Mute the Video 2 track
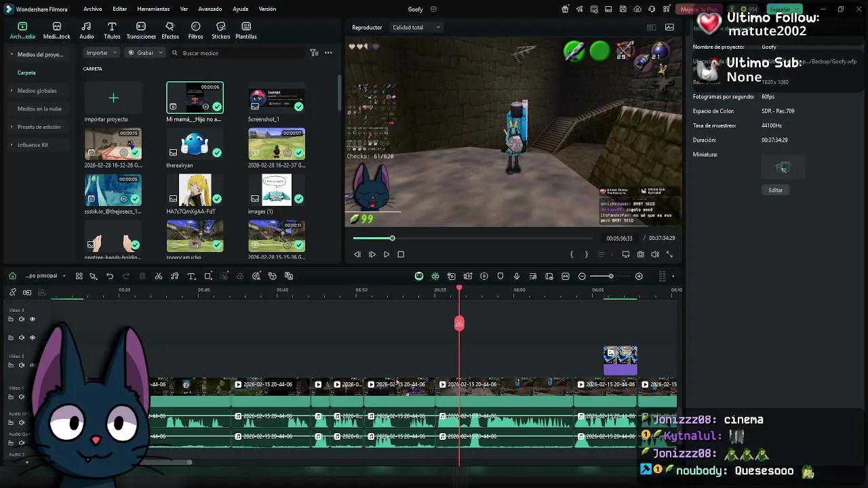 pyautogui.click(x=21, y=365)
